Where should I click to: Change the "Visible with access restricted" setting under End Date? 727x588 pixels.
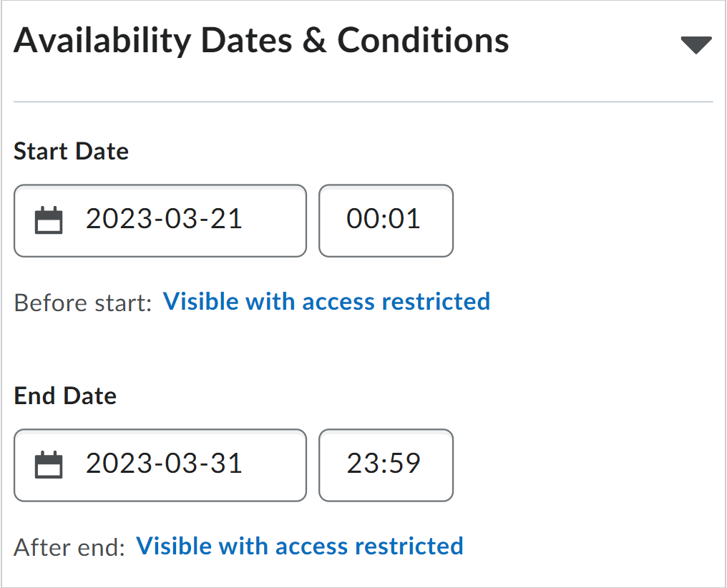pos(299,546)
